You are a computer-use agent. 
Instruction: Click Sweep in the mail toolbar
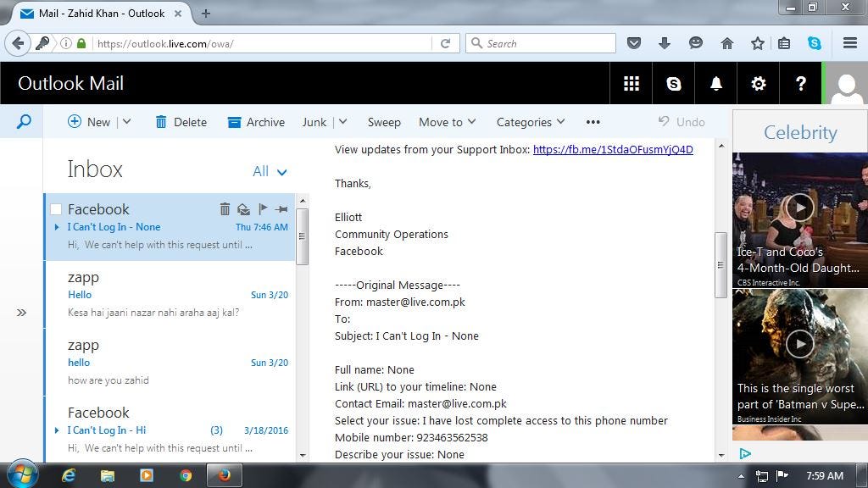[384, 122]
